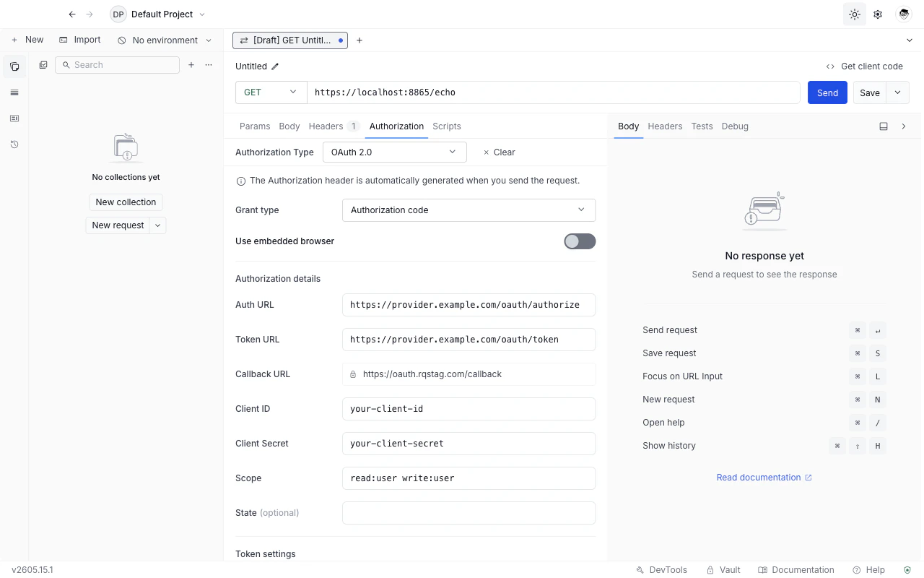Open the response Tests tab
This screenshot has height=578, width=924.
tap(702, 126)
